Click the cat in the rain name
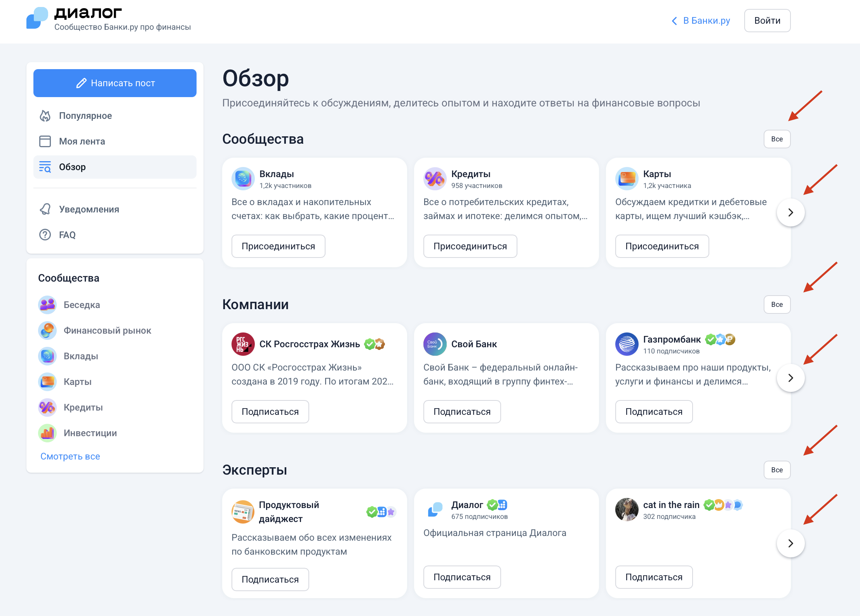 pyautogui.click(x=671, y=505)
